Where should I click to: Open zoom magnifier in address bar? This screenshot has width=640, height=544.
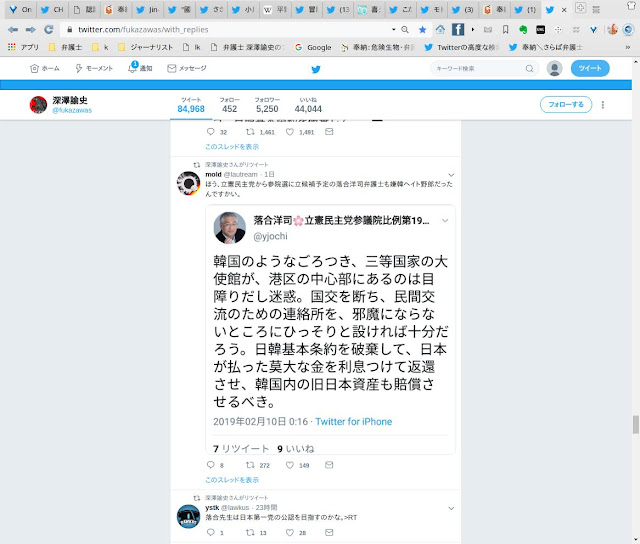click(405, 29)
